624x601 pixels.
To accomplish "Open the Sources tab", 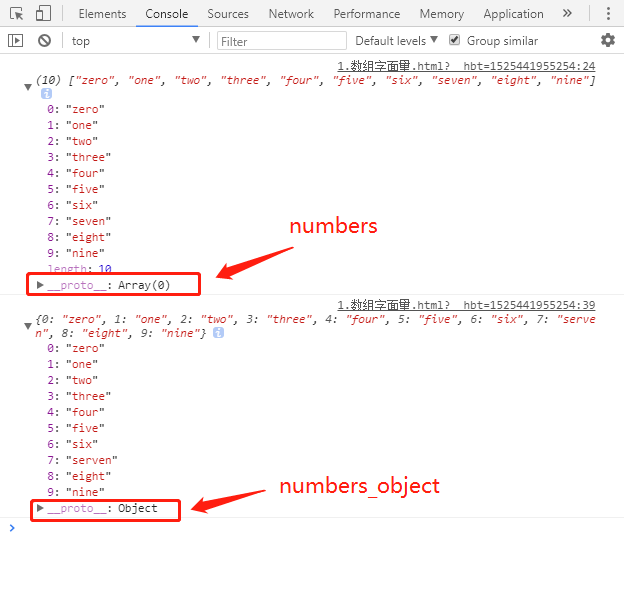I will pos(228,14).
